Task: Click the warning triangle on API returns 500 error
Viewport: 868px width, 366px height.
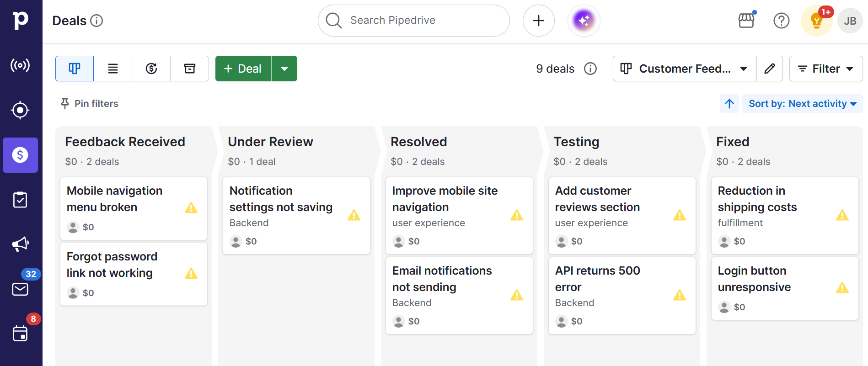Action: (679, 295)
